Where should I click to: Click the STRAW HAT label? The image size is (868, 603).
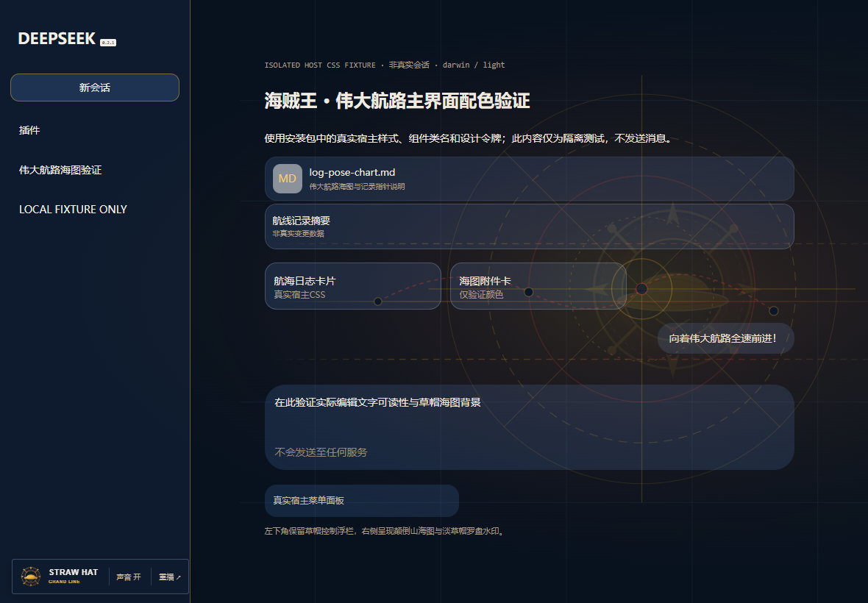point(73,572)
